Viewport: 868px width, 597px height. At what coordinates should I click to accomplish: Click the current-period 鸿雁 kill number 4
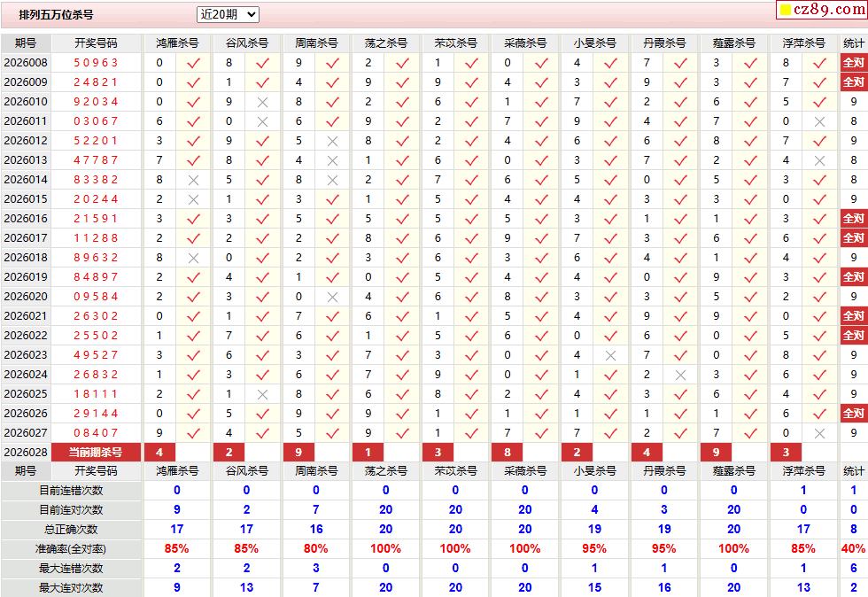coord(159,452)
